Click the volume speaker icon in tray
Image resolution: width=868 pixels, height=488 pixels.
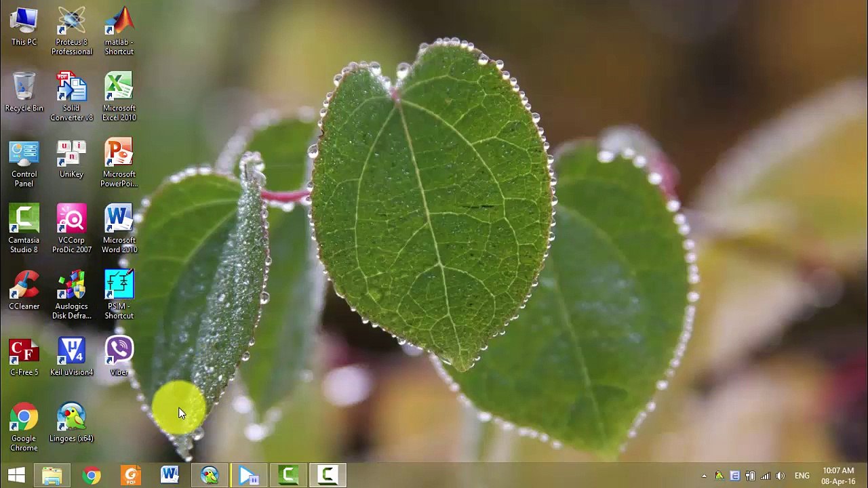[x=780, y=476]
